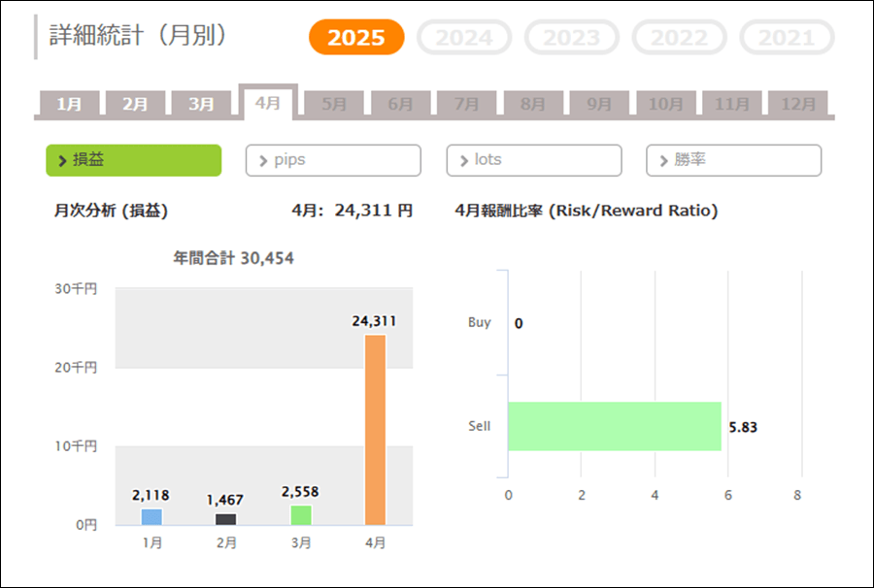Expand the pips category selector
Screen dimensions: 874x588
tap(333, 160)
